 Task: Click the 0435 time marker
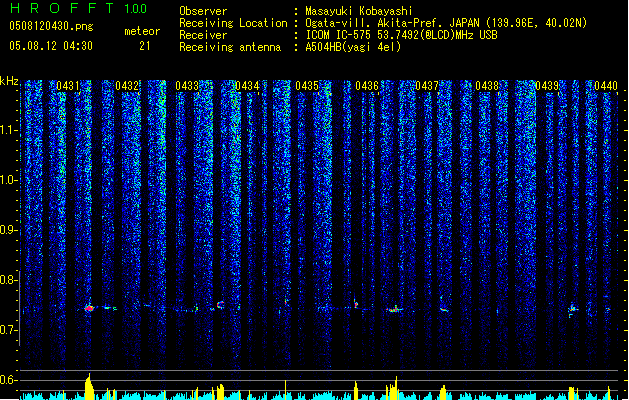point(307,86)
